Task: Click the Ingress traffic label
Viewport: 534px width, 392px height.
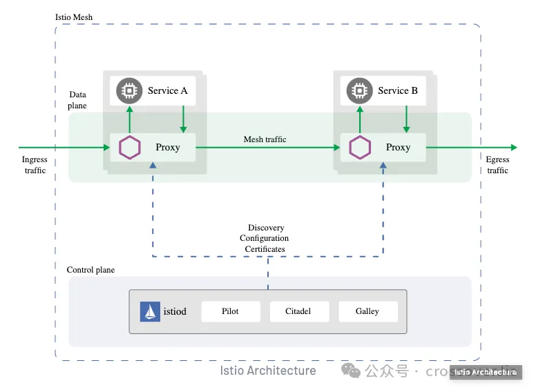Action: coord(35,165)
